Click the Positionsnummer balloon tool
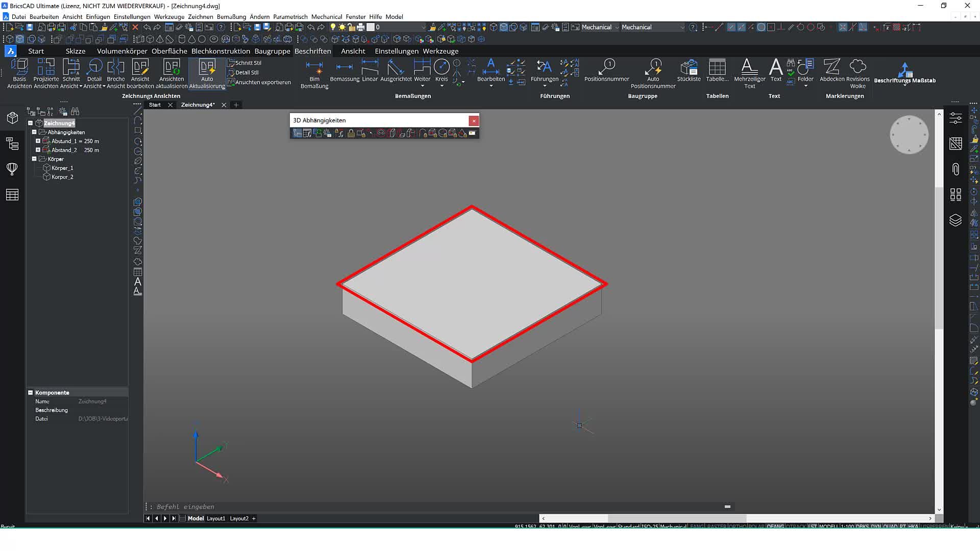This screenshot has height=551, width=980. pyautogui.click(x=606, y=71)
